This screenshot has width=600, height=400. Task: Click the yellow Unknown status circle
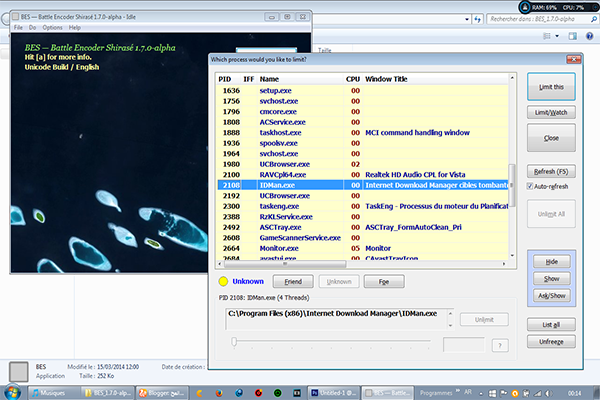[223, 281]
